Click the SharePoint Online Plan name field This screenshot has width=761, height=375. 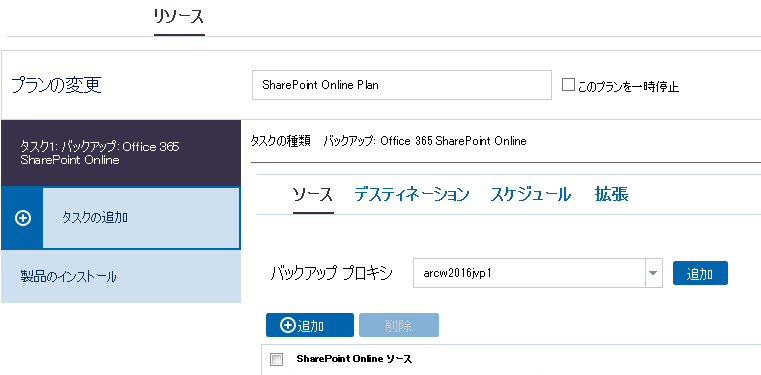coord(402,85)
